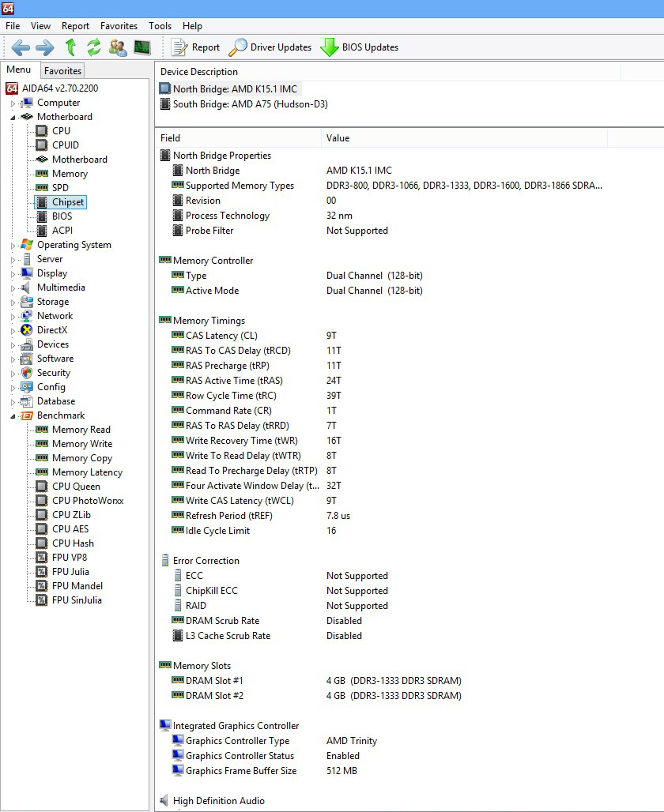This screenshot has width=664, height=812.
Task: Click the AIDA64 v2.70.2200 root icon
Action: click(12, 88)
